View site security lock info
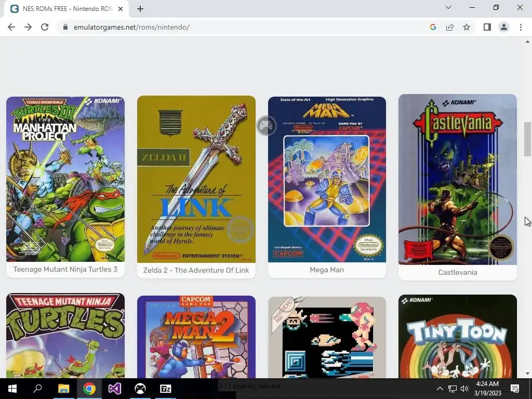This screenshot has height=399, width=532. [x=65, y=27]
